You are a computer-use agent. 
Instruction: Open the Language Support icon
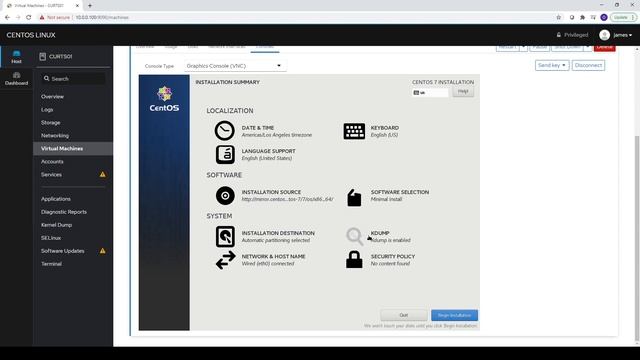[x=225, y=154]
